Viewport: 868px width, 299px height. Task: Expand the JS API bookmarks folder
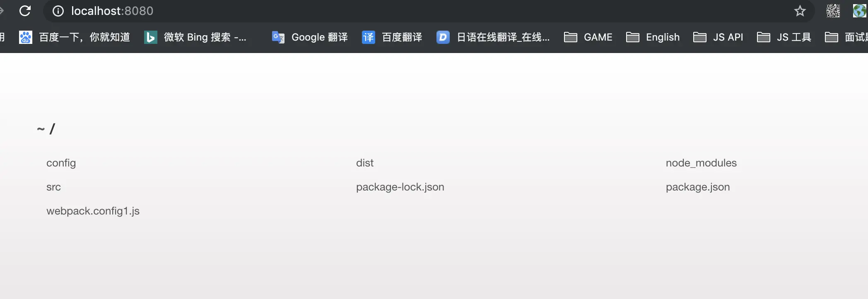pyautogui.click(x=718, y=37)
